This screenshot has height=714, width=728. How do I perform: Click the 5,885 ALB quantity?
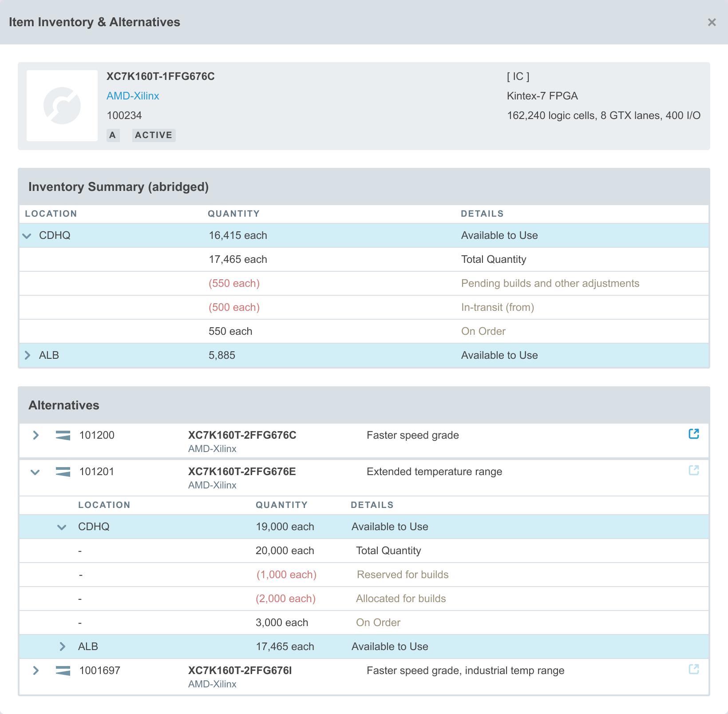(222, 355)
